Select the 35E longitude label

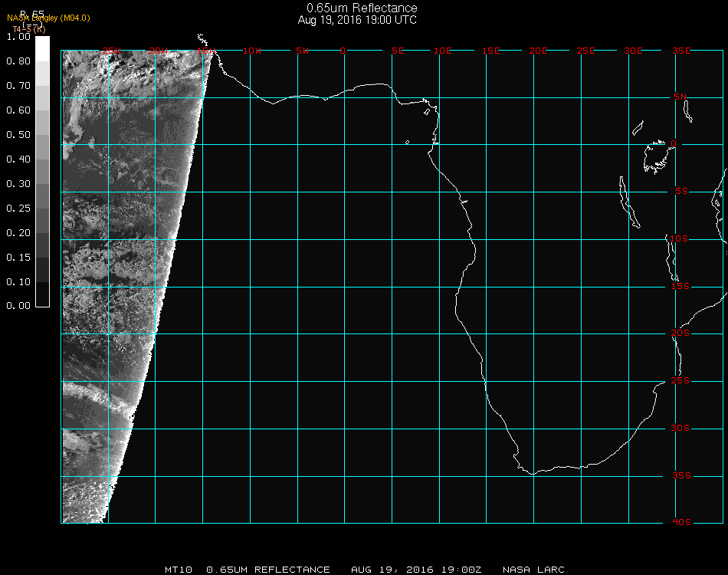pyautogui.click(x=681, y=51)
